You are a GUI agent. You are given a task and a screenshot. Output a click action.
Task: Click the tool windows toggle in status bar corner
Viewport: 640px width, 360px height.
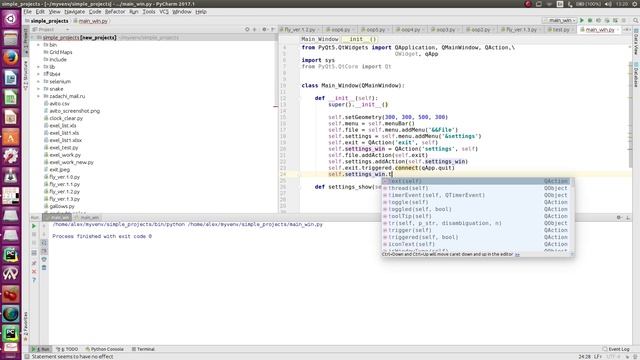27,356
